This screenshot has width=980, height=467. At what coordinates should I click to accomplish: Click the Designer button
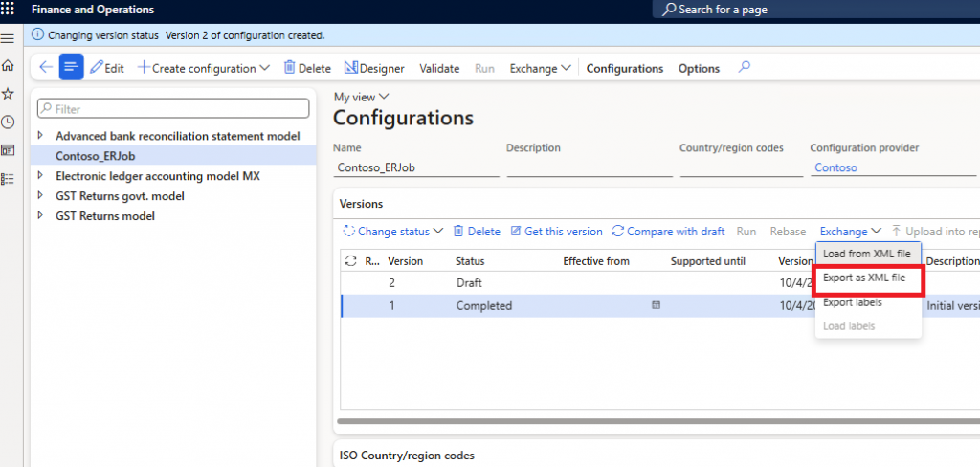(374, 68)
